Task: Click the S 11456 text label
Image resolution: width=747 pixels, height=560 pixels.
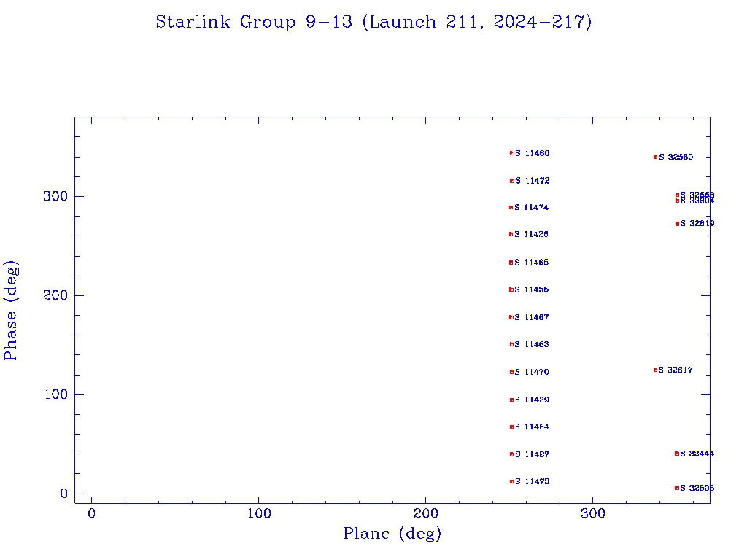Action: [532, 290]
